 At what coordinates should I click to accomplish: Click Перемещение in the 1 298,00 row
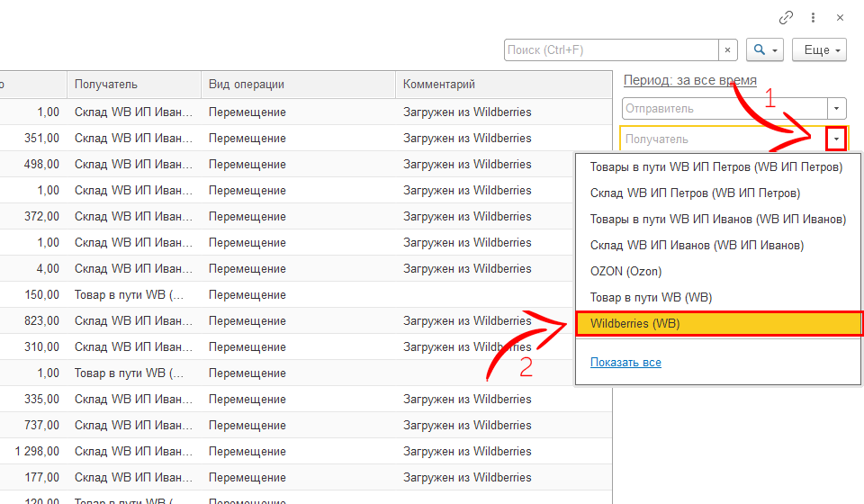pos(247,451)
